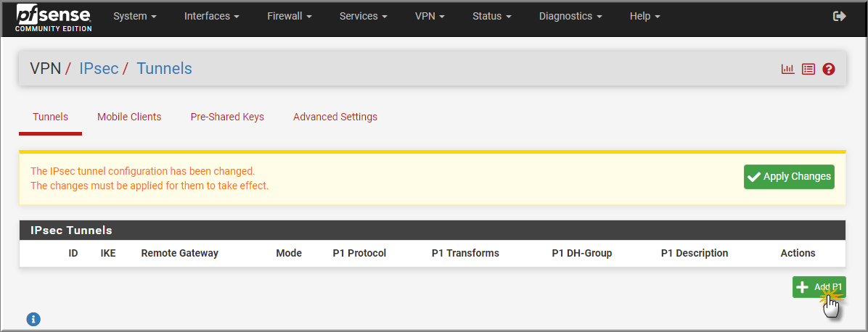Screen dimensions: 868x332
Task: Switch to the Mobile Clients tab
Action: coord(129,117)
